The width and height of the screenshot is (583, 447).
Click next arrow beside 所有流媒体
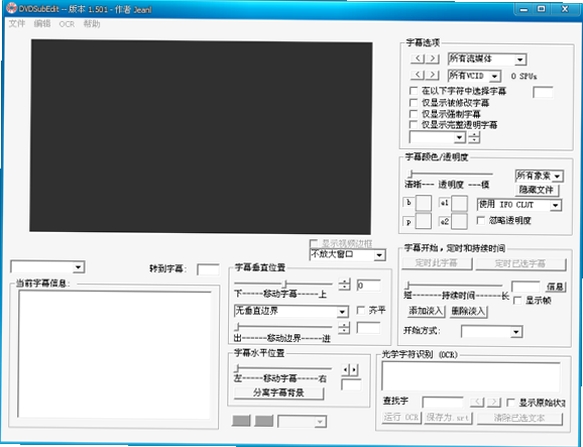pos(432,58)
